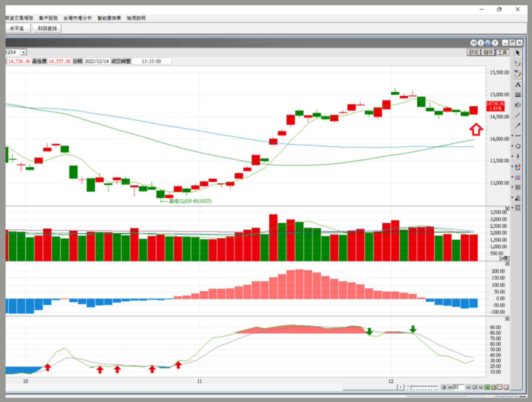
Task: Select the vertical pin marker tool
Action: click(518, 156)
